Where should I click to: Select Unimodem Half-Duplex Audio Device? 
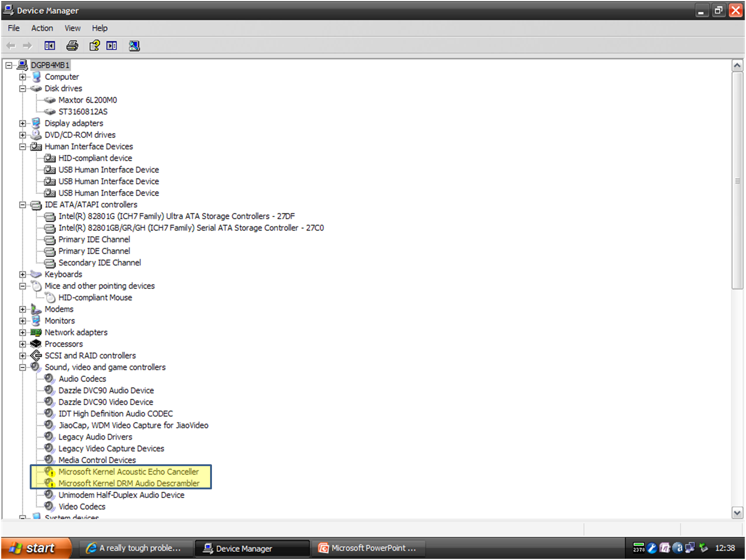(121, 495)
